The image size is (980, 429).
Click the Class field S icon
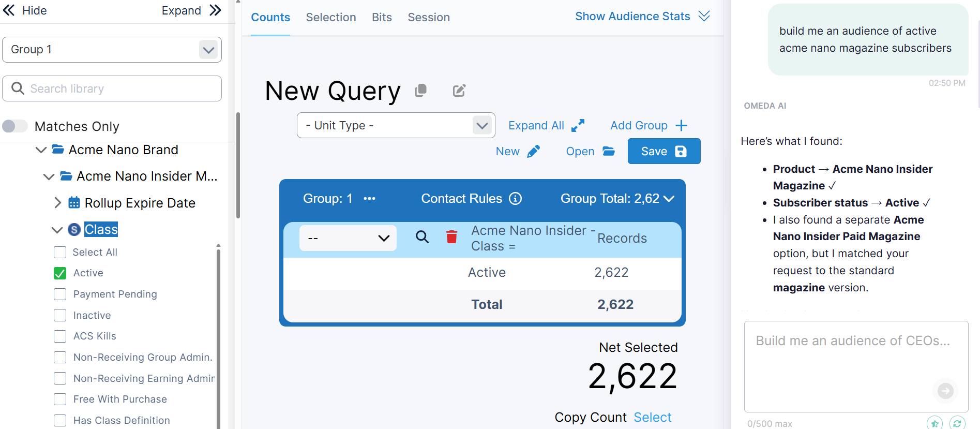click(74, 229)
